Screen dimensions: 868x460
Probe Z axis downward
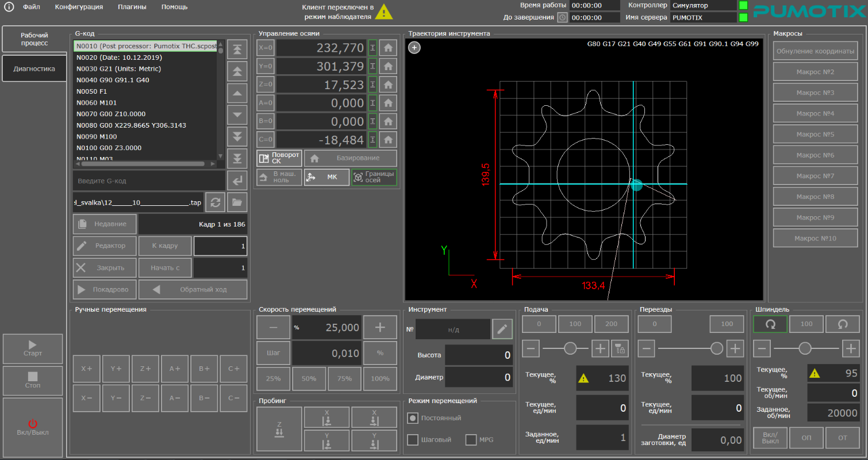pyautogui.click(x=279, y=429)
